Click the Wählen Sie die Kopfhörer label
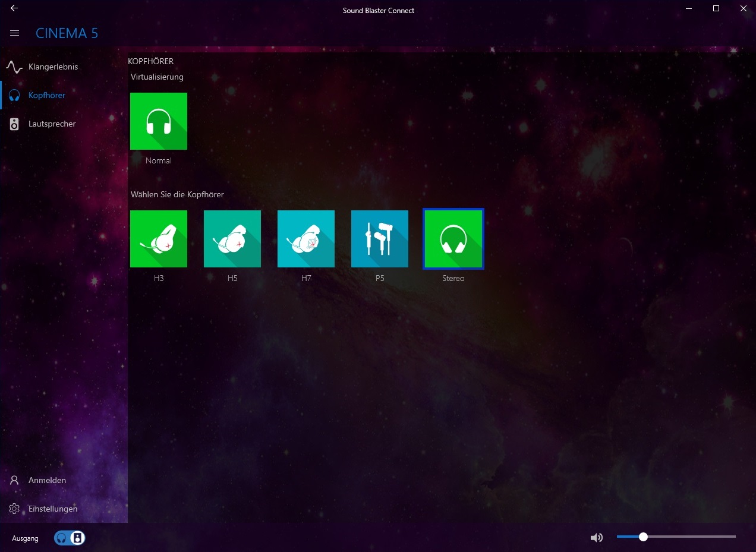The image size is (756, 552). tap(177, 194)
